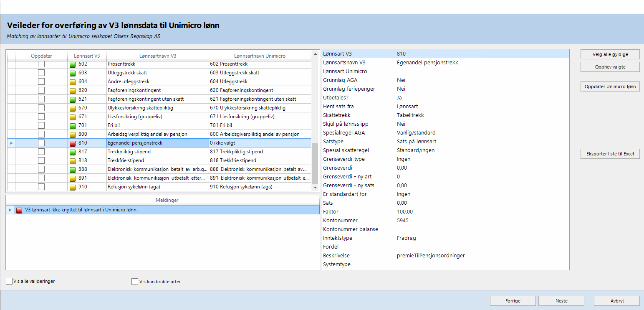644x310 pixels.
Task: Sort by the Lønnsart V3 column header
Action: pyautogui.click(x=87, y=56)
